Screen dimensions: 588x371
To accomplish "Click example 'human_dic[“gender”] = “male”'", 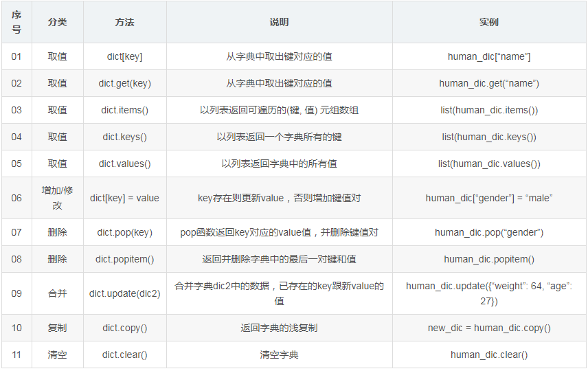I will coord(489,198).
